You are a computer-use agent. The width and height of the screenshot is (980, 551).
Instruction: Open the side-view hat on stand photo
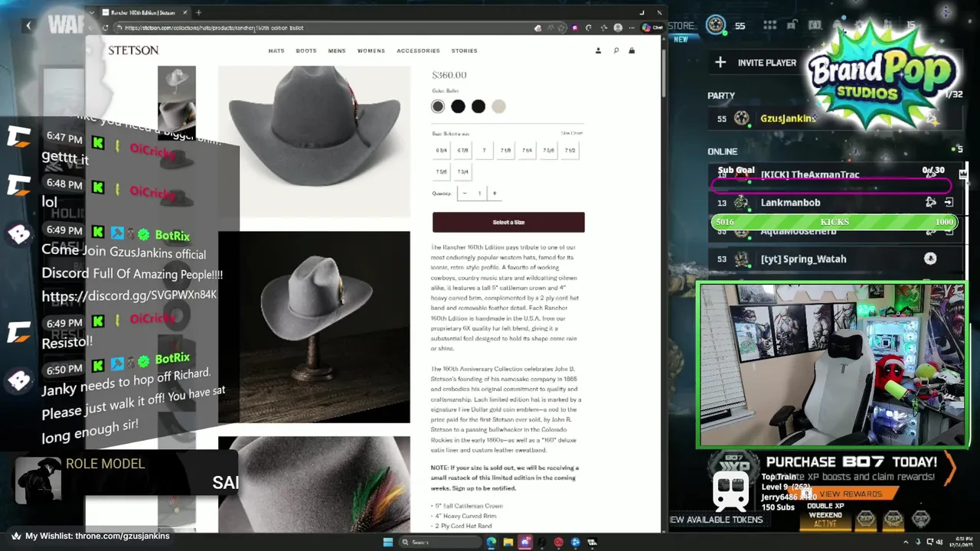click(x=314, y=327)
